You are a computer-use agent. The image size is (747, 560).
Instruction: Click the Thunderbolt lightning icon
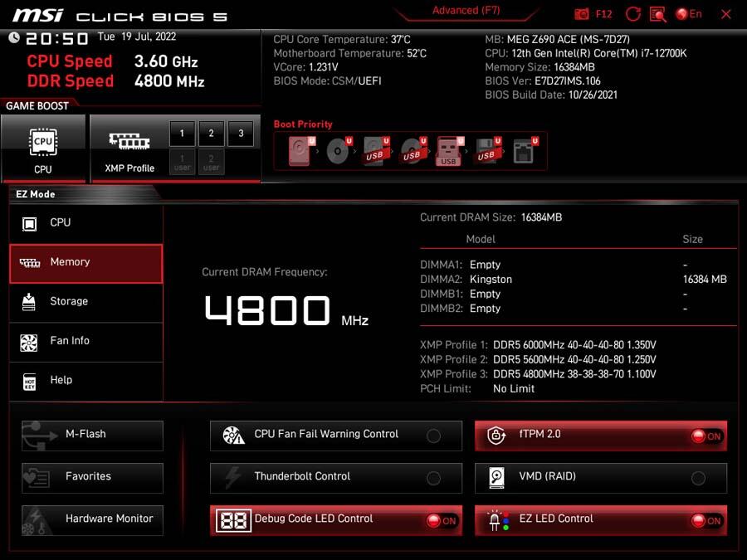pyautogui.click(x=233, y=478)
